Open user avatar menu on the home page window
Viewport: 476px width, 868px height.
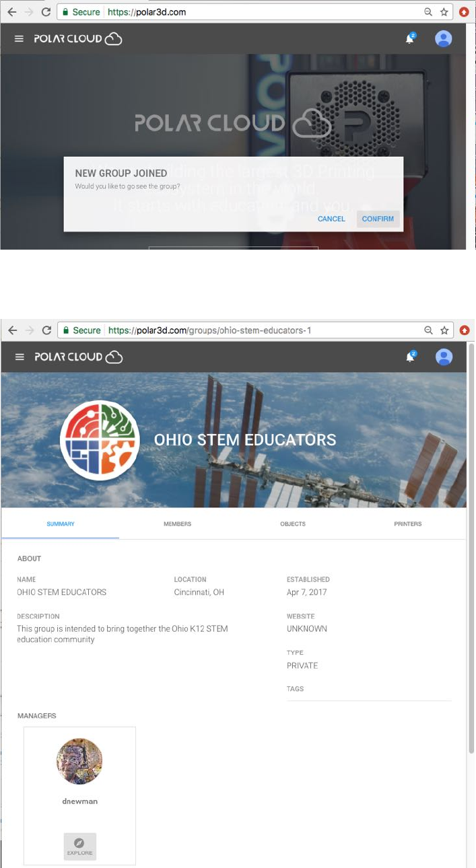[444, 39]
